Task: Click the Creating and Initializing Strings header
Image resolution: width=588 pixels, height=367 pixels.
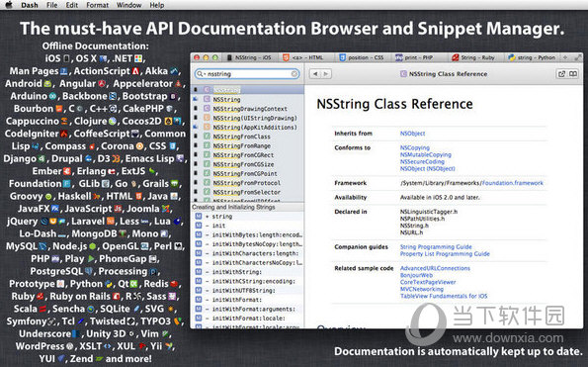Action: (247, 207)
